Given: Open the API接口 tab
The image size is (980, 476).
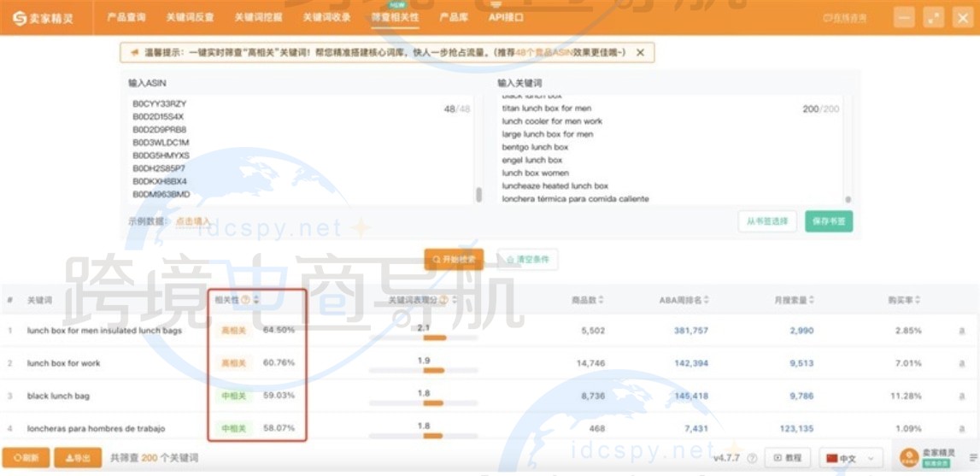Looking at the screenshot, I should coord(507,17).
